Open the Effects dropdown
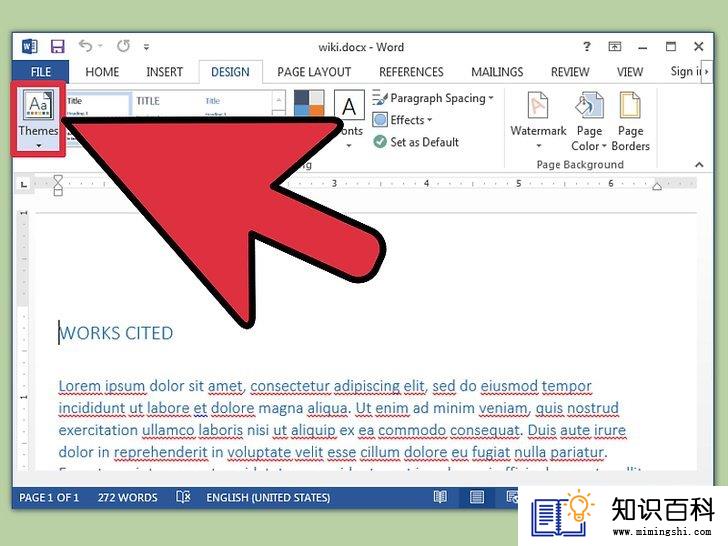Image resolution: width=728 pixels, height=546 pixels. point(402,120)
